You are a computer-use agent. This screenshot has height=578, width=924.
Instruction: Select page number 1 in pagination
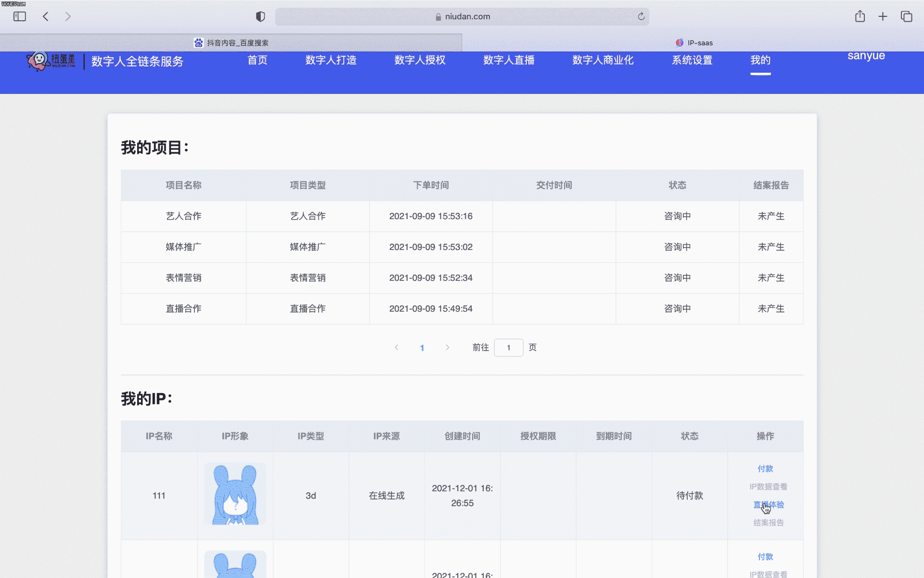422,348
